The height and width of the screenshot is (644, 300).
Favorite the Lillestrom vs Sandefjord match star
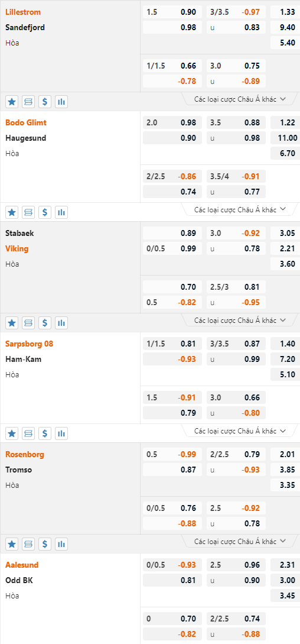click(x=12, y=102)
